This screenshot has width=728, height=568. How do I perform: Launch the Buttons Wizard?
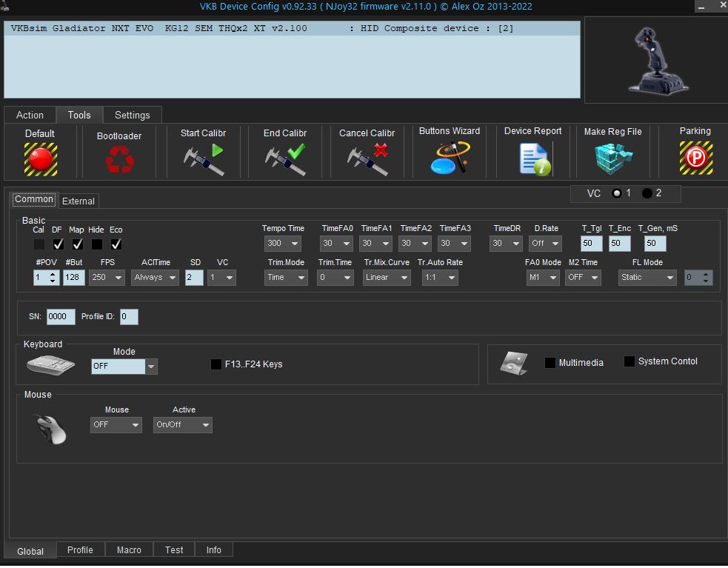click(450, 158)
